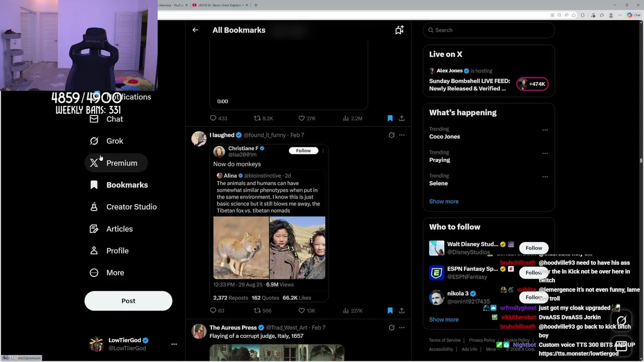
Task: Open more options for Coco Jones trend
Action: (x=545, y=130)
